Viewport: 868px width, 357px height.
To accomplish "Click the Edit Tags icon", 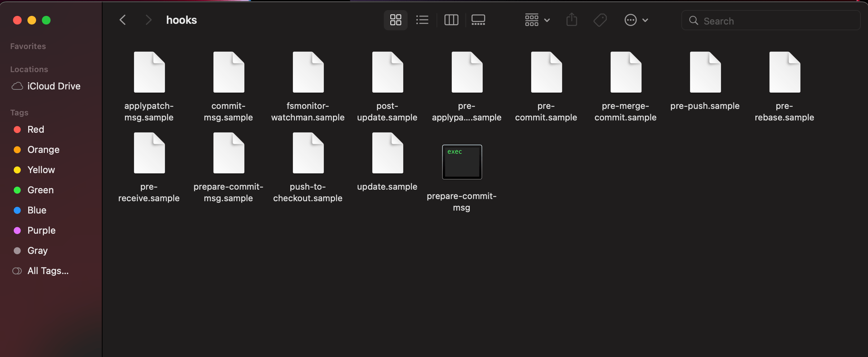I will [x=600, y=20].
